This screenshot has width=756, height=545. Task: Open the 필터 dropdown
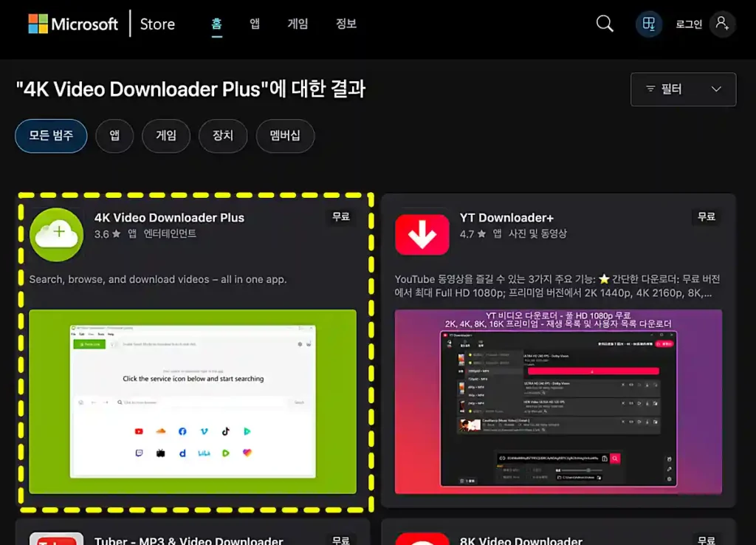point(682,89)
